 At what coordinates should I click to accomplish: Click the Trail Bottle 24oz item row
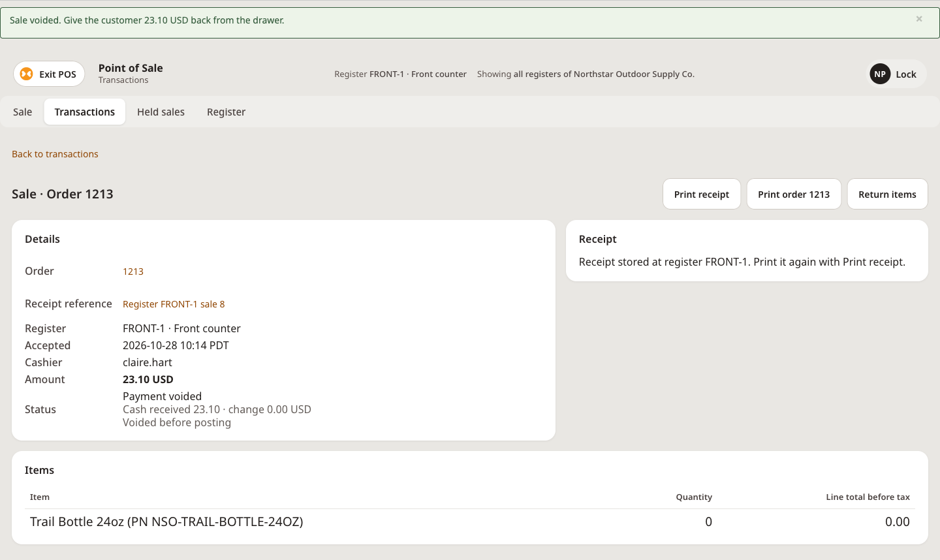point(470,521)
